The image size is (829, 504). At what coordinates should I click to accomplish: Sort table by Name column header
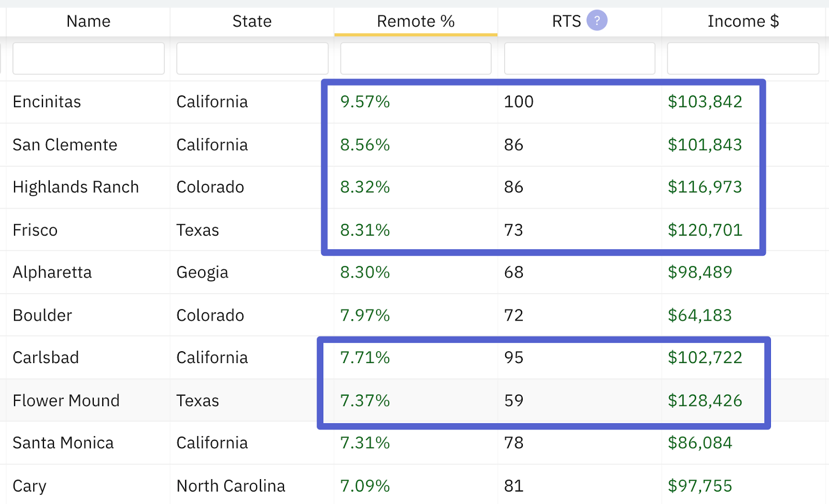click(88, 21)
